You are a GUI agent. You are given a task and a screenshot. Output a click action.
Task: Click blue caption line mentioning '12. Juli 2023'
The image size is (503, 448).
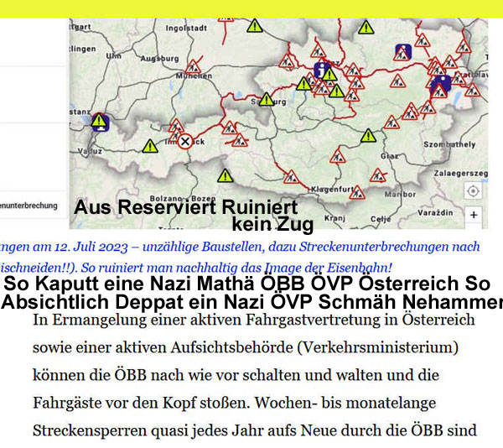point(240,247)
